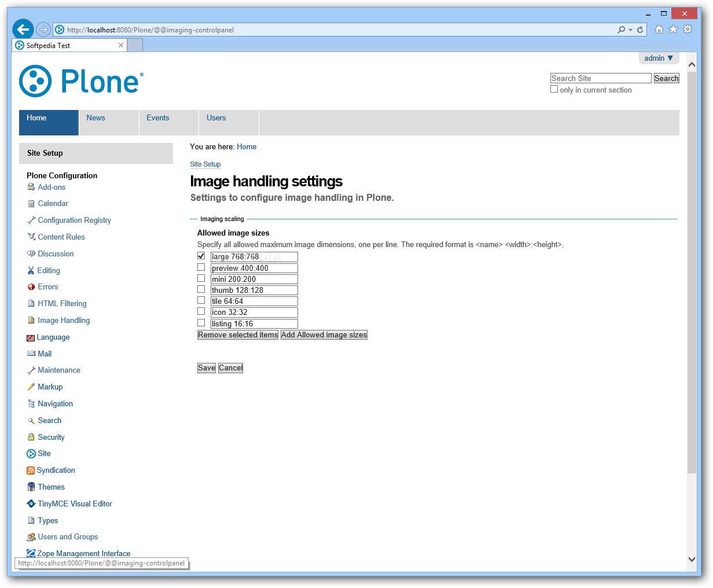Viewport: 713px width, 588px height.
Task: Click the listing 16:16 text field
Action: coord(254,324)
